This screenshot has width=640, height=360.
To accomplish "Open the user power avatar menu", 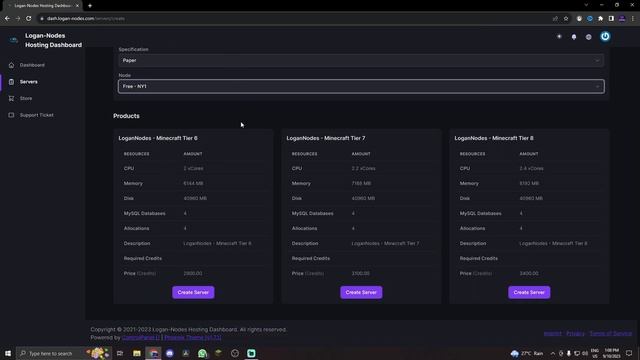I will pos(605,37).
